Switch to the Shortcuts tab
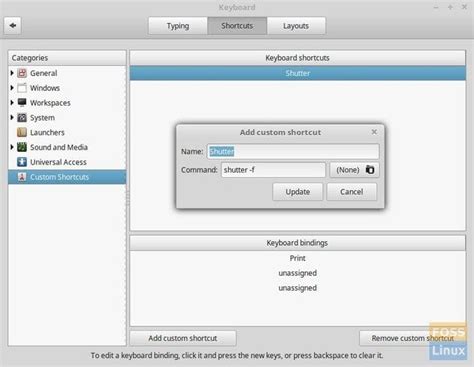 [237, 26]
